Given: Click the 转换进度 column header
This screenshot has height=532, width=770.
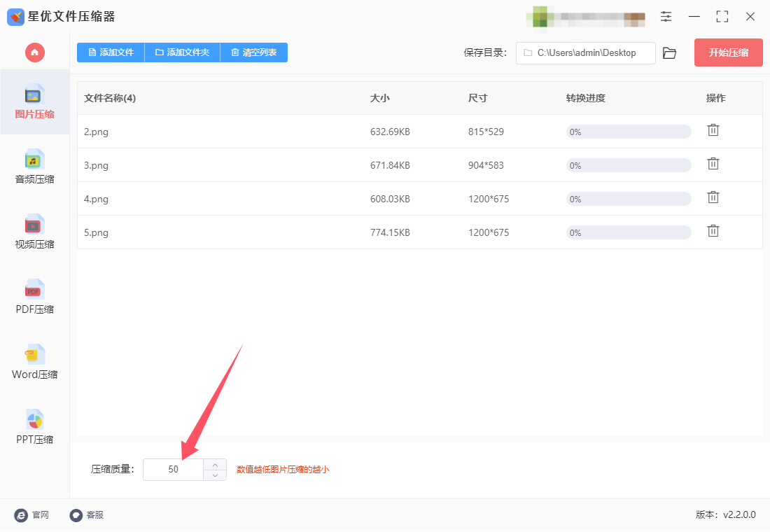Looking at the screenshot, I should [x=585, y=98].
